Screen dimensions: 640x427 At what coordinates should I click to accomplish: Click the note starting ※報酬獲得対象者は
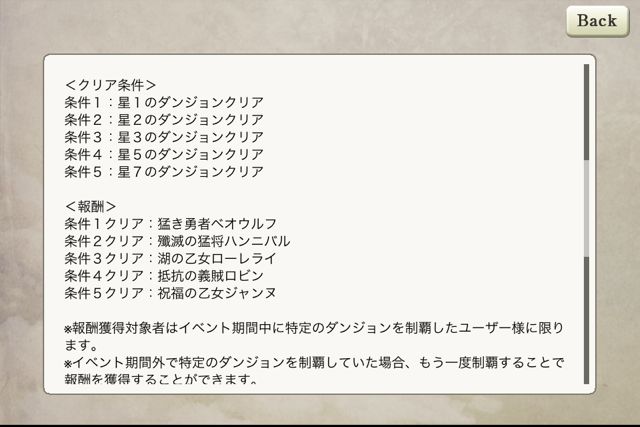[x=314, y=336]
